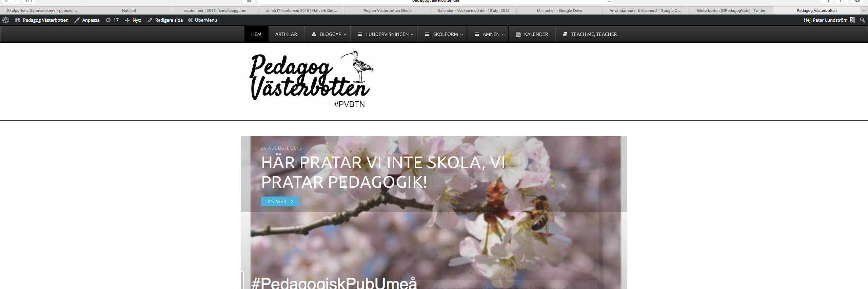Open Hej, Peter Lundström account menu
The height and width of the screenshot is (289, 868).
coord(829,20)
